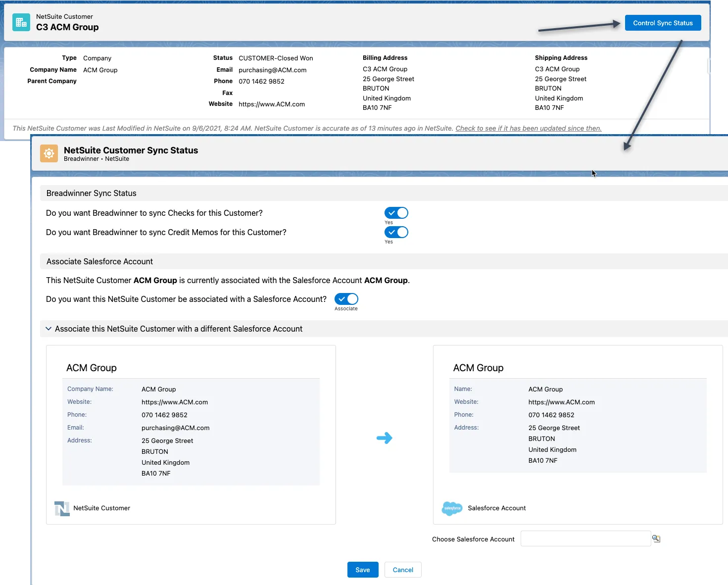
Task: Click the Choose Salesforce Account input field
Action: click(x=586, y=538)
